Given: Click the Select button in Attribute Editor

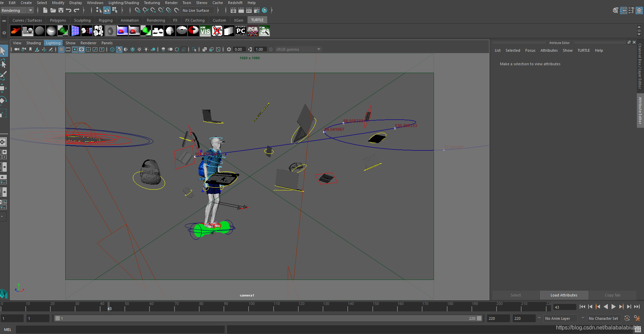Looking at the screenshot, I should point(515,295).
